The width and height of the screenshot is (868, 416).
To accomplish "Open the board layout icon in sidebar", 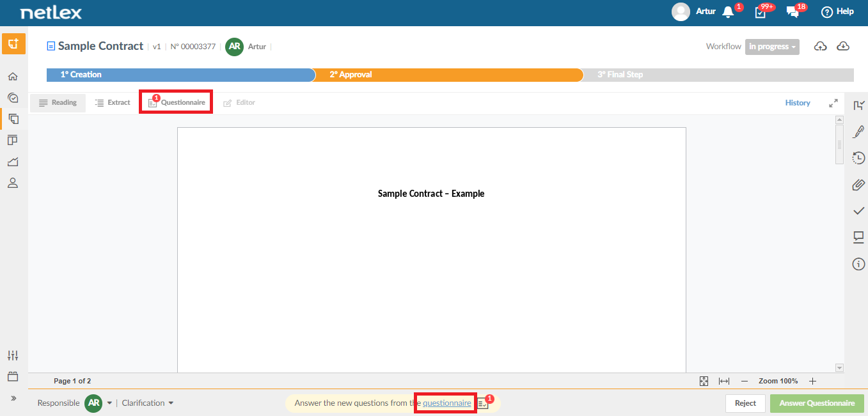I will click(13, 140).
